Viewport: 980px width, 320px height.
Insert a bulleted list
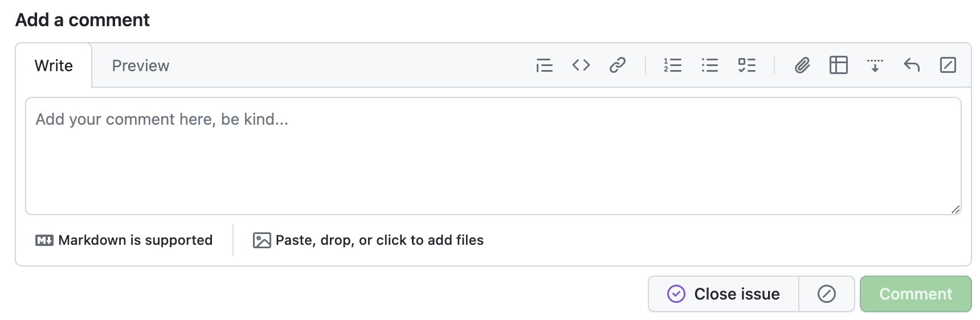[x=709, y=65]
